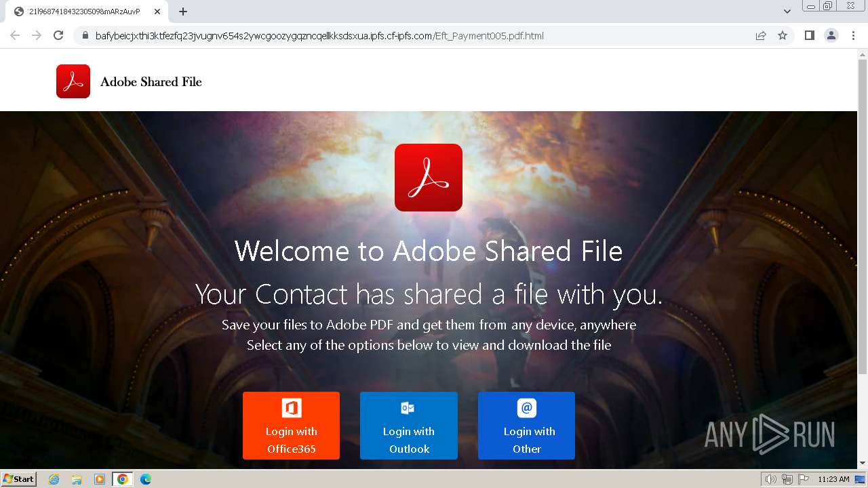Click Login with Other button

[x=526, y=426]
